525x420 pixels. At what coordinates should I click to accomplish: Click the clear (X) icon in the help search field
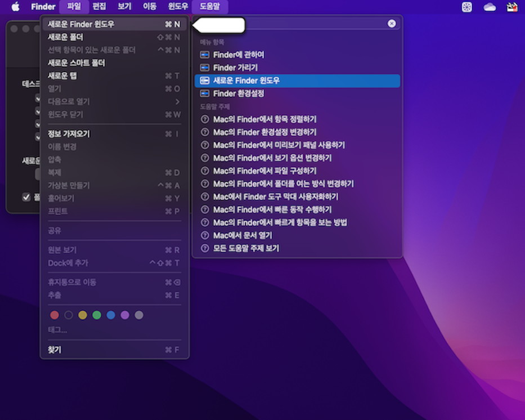point(392,23)
